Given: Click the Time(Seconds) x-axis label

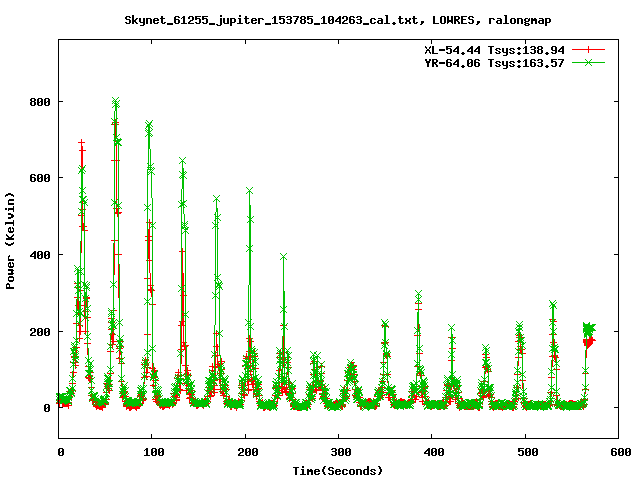Looking at the screenshot, I should point(338,471).
